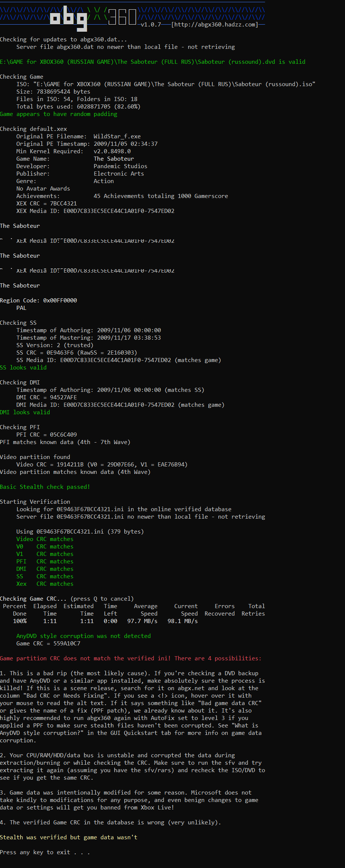The width and height of the screenshot is (345, 868).
Task: Click 'Stealth was verified but game data wasn't'
Action: click(x=69, y=837)
